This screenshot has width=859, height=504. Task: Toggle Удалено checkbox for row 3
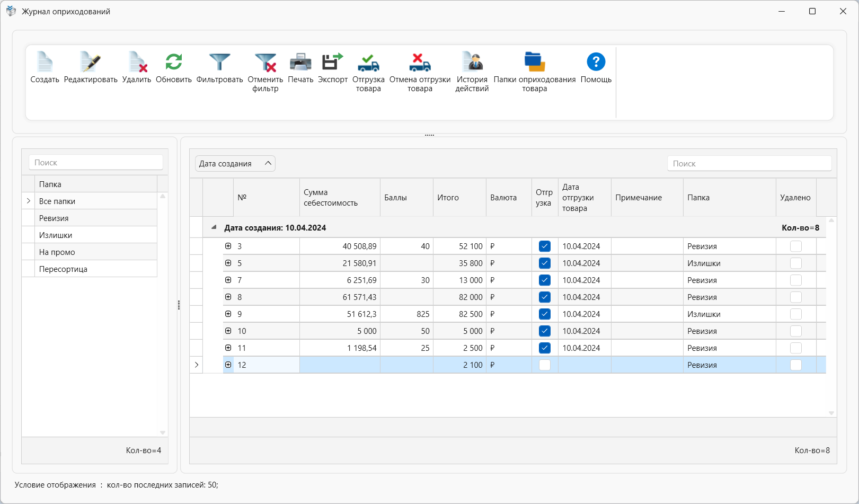coord(796,246)
